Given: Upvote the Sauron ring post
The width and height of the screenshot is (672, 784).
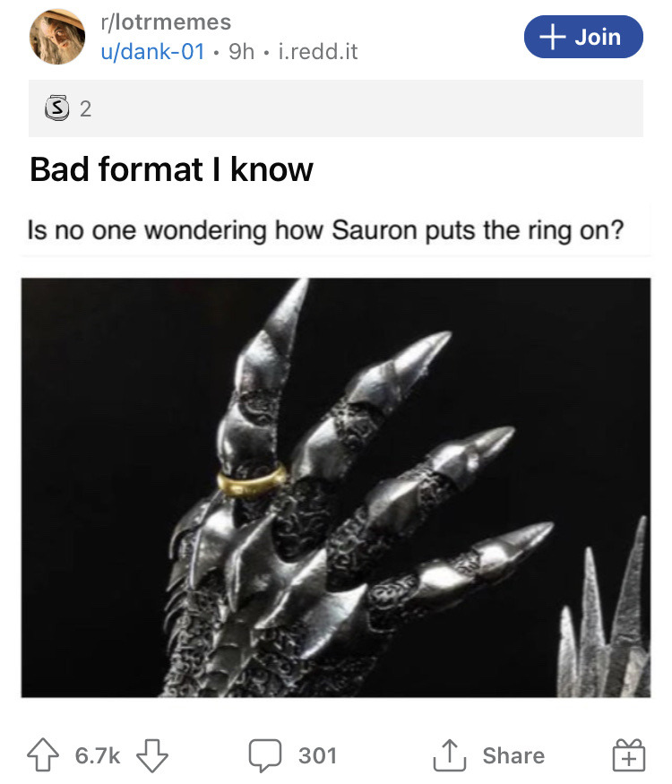Looking at the screenshot, I should pos(42,755).
